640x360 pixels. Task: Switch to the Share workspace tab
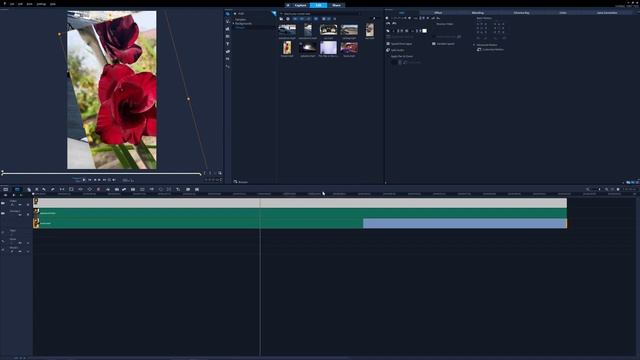tap(336, 5)
